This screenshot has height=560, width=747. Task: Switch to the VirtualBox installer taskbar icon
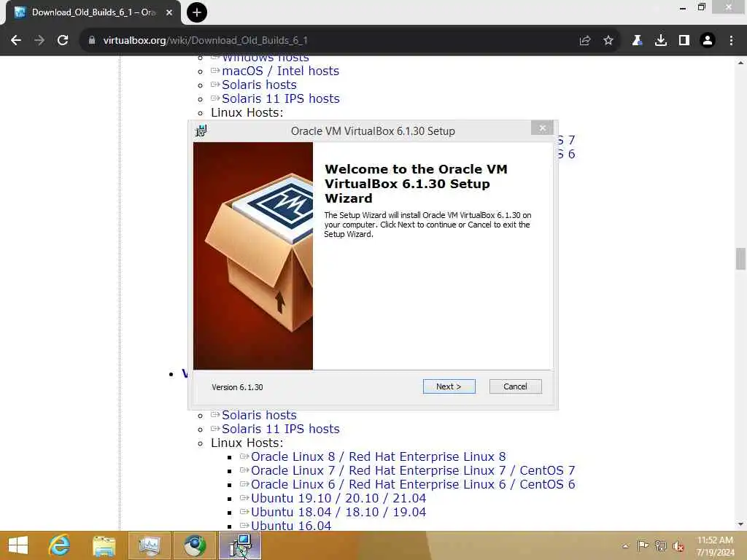[x=240, y=545]
